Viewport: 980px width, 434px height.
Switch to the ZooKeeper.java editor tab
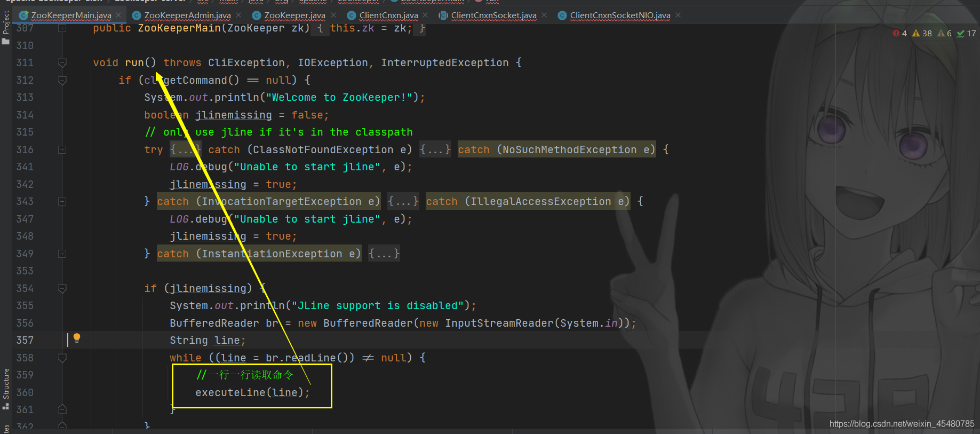click(294, 15)
